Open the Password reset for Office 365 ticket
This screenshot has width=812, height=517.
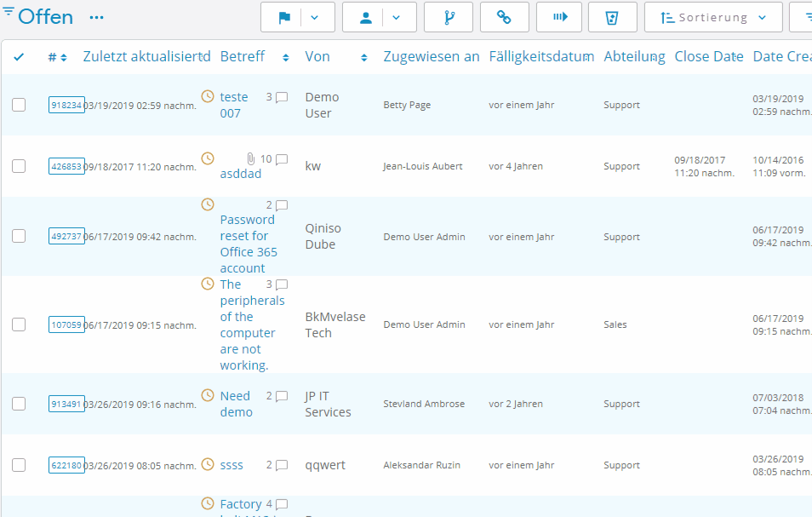[x=249, y=244]
